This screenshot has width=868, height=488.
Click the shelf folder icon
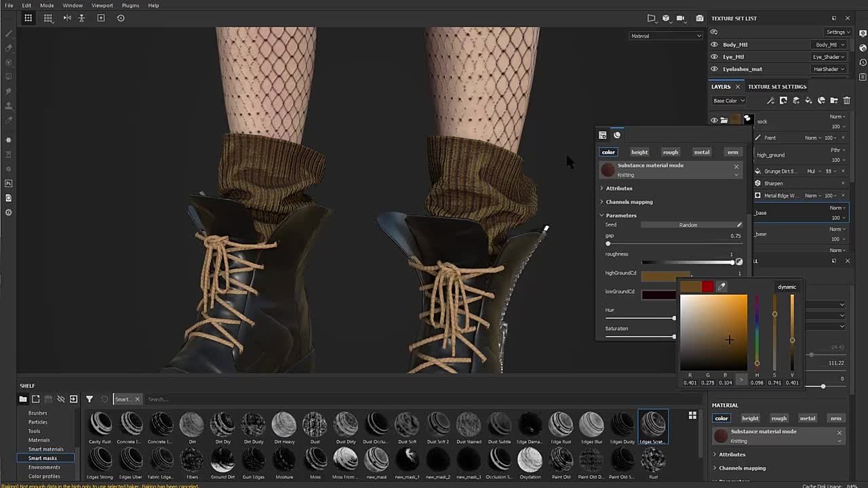[x=23, y=399]
